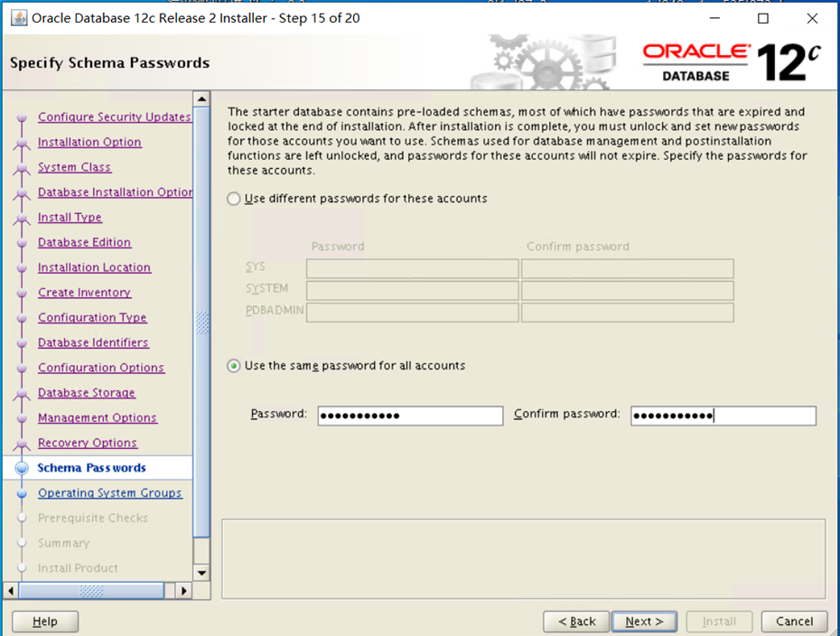Screen dimensions: 840x636
Task: Click right arrow of horizontal scrollbar
Action: (183, 591)
